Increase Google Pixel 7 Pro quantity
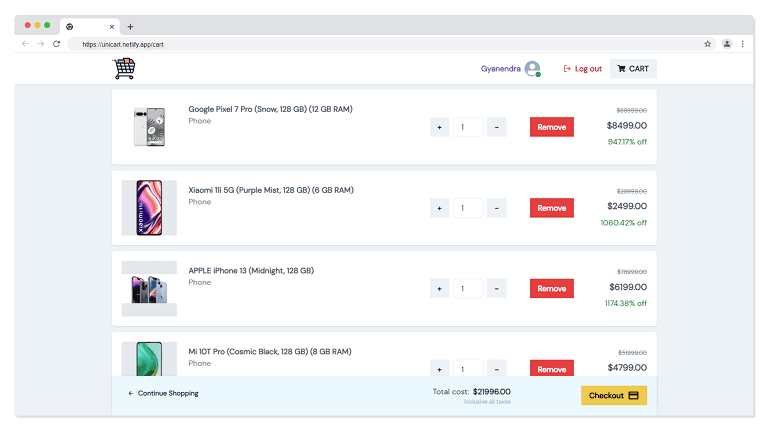The height and width of the screenshot is (430, 768). [439, 127]
